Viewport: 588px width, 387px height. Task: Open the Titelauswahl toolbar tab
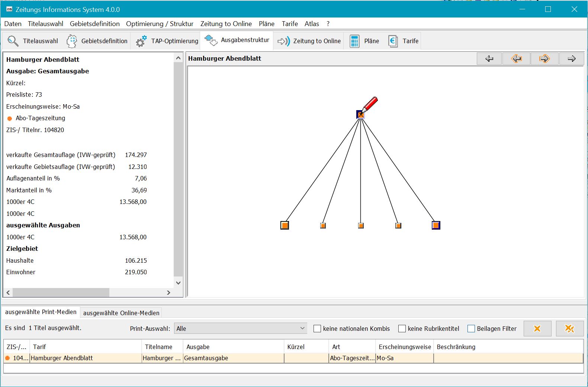point(33,41)
